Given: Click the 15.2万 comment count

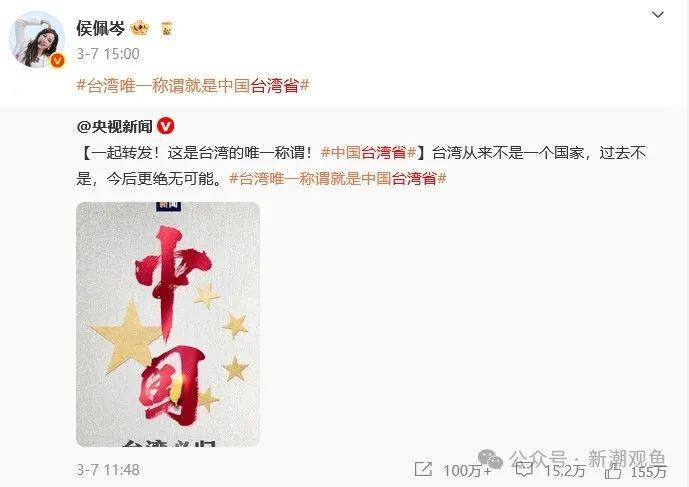Looking at the screenshot, I should click(565, 471).
